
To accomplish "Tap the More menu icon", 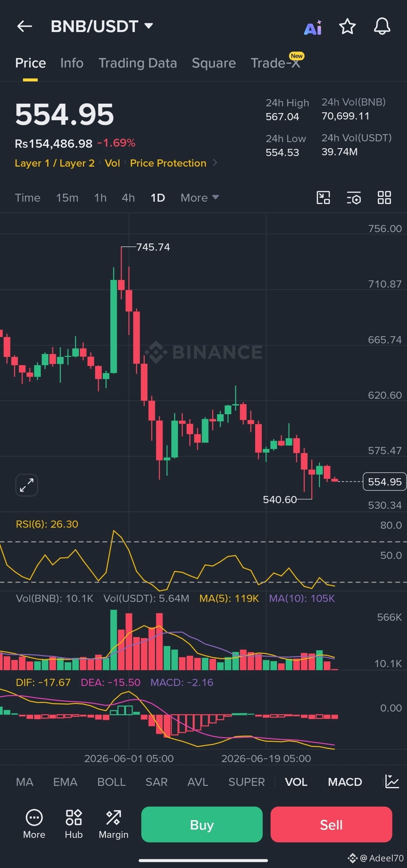I will coord(34,824).
